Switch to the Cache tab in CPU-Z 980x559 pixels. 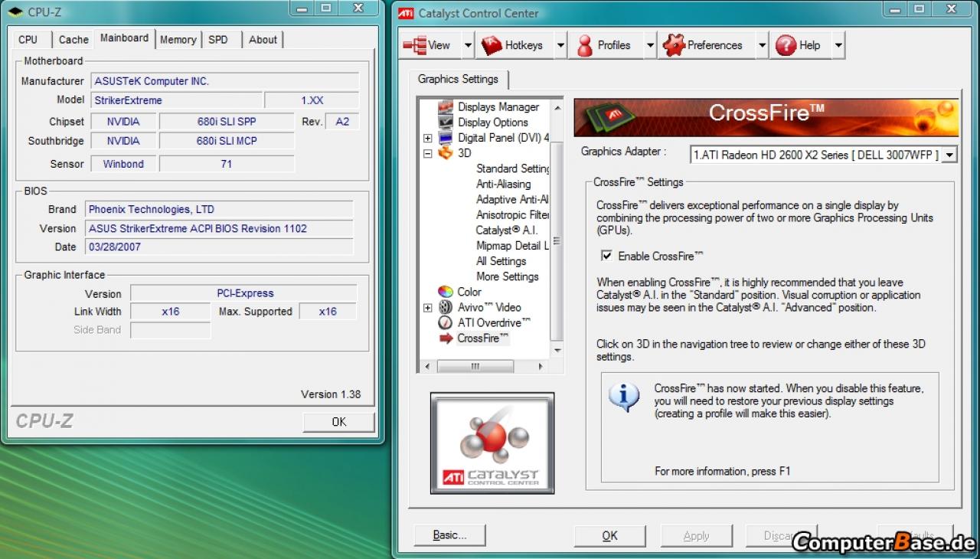pyautogui.click(x=73, y=40)
